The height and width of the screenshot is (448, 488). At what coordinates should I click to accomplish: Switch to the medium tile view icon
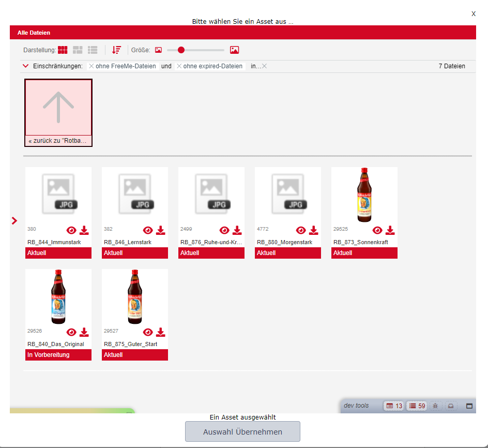[78, 50]
